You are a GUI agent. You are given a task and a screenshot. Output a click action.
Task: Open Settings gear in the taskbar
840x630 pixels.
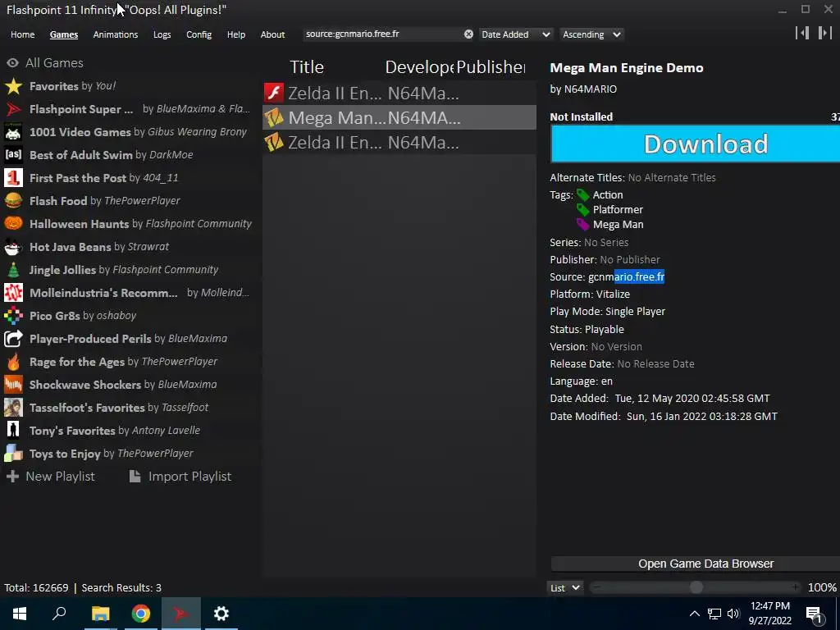[x=221, y=614]
